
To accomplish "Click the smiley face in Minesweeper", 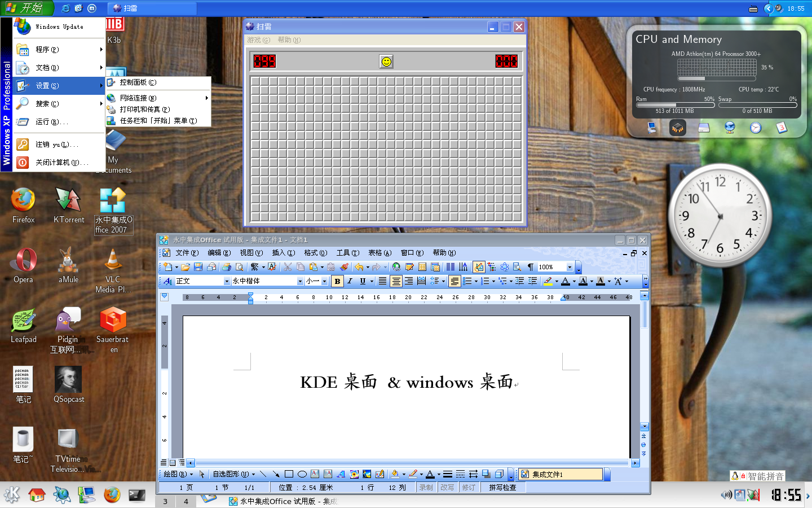I will coord(386,62).
